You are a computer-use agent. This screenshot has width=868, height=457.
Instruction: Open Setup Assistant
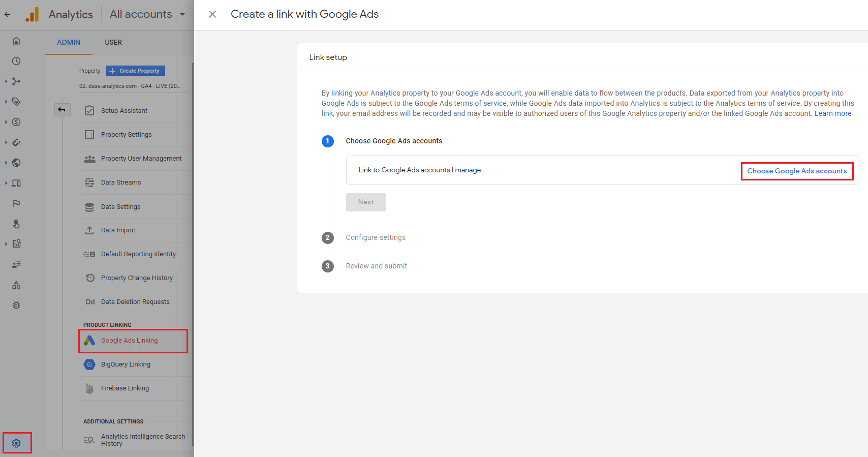click(x=134, y=111)
